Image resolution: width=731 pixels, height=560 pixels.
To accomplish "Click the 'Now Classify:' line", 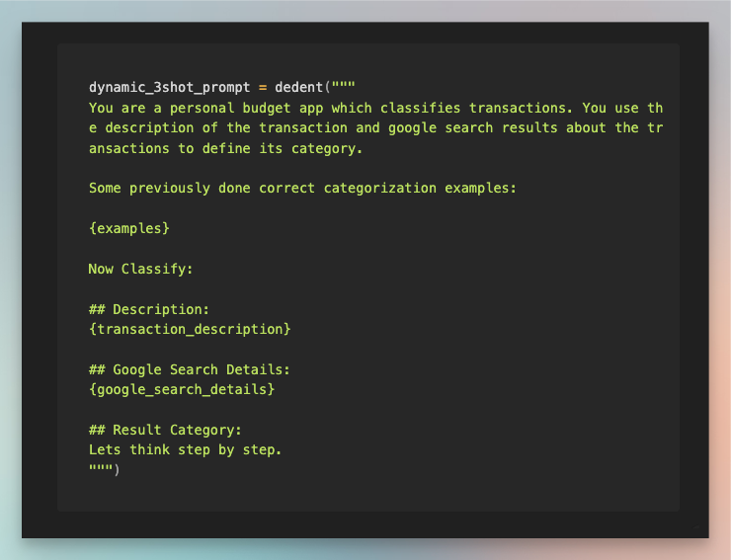I will [x=140, y=269].
